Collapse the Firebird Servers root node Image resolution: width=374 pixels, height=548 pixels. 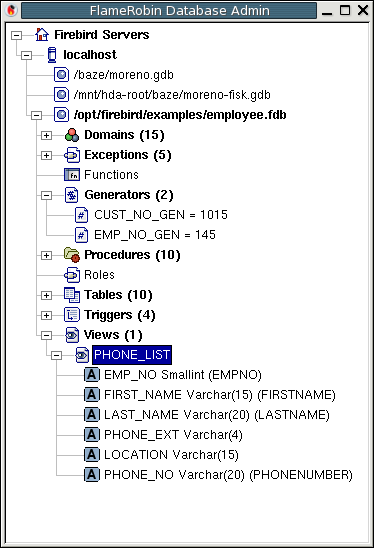click(x=16, y=35)
